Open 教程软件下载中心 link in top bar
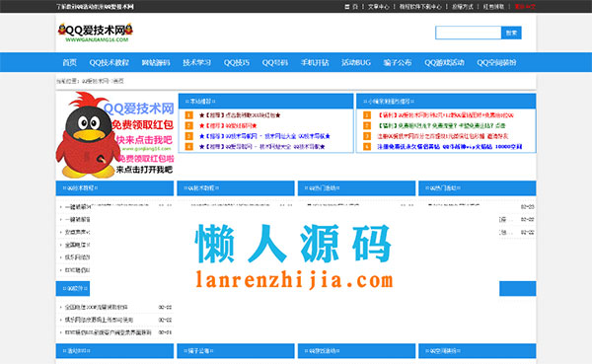This screenshot has height=364, width=592. (x=420, y=7)
